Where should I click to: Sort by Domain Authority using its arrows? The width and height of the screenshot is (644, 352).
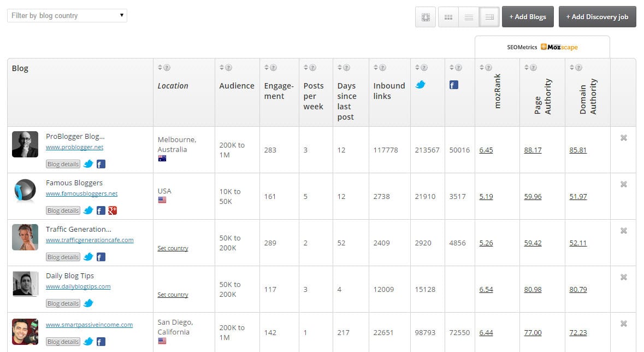pos(572,68)
